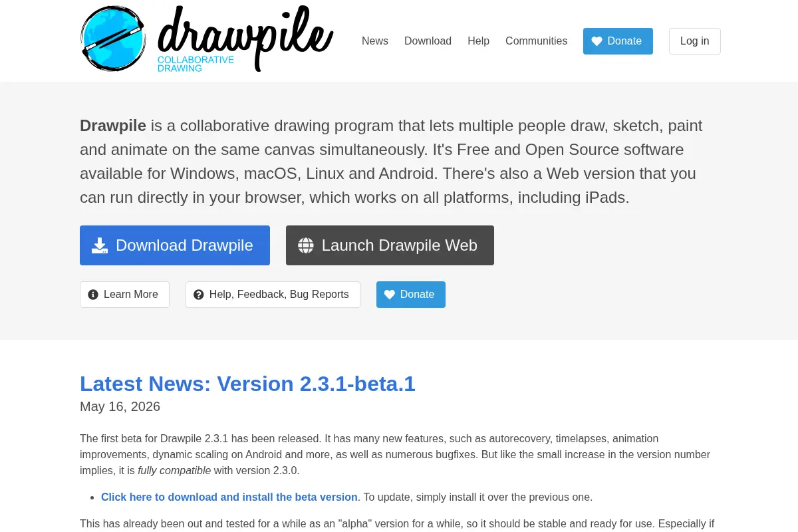Click the info circle icon beside Learn More
The height and width of the screenshot is (532, 798).
93,295
